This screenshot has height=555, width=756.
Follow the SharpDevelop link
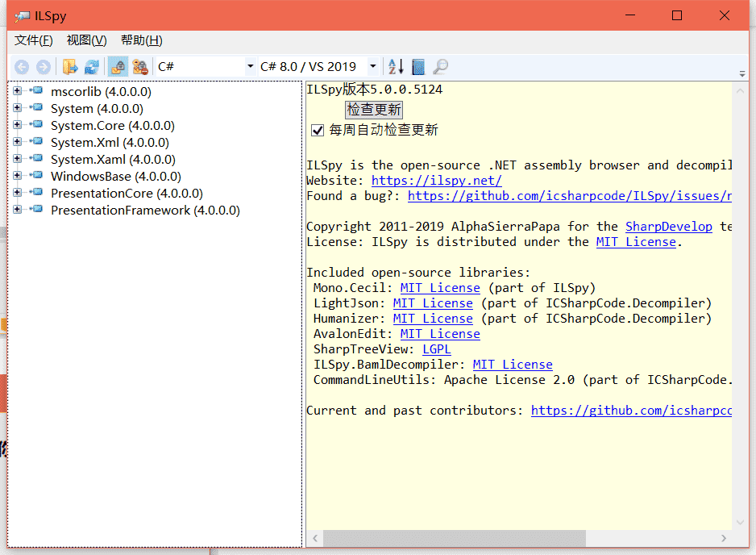(669, 227)
